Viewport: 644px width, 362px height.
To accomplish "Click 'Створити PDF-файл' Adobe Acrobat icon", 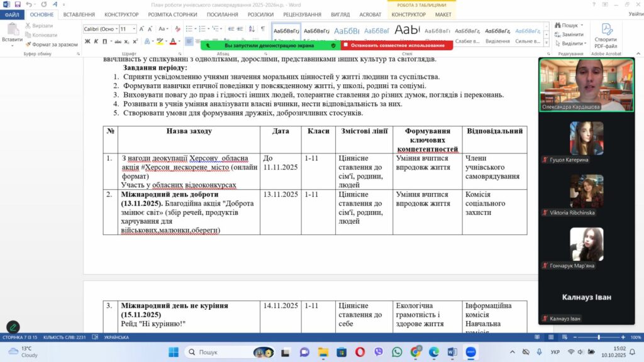I will point(606,35).
